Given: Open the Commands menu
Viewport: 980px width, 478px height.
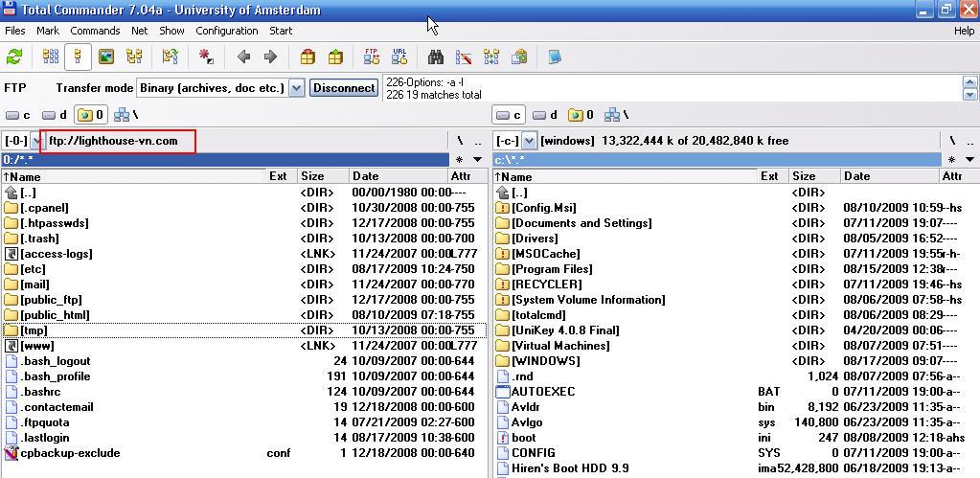Looking at the screenshot, I should point(95,31).
